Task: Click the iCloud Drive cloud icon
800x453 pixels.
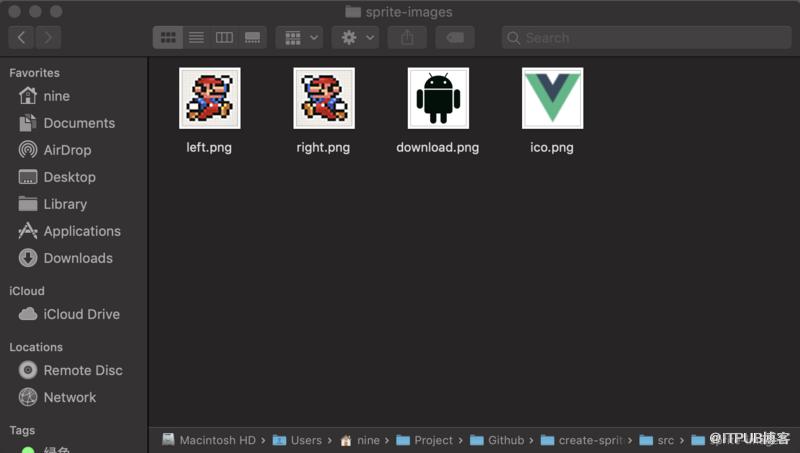Action: (28, 314)
